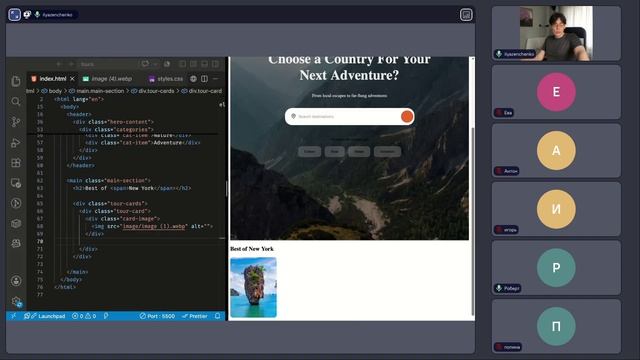Click the remote window icon in status bar
640x360 pixels.
pos(13,316)
